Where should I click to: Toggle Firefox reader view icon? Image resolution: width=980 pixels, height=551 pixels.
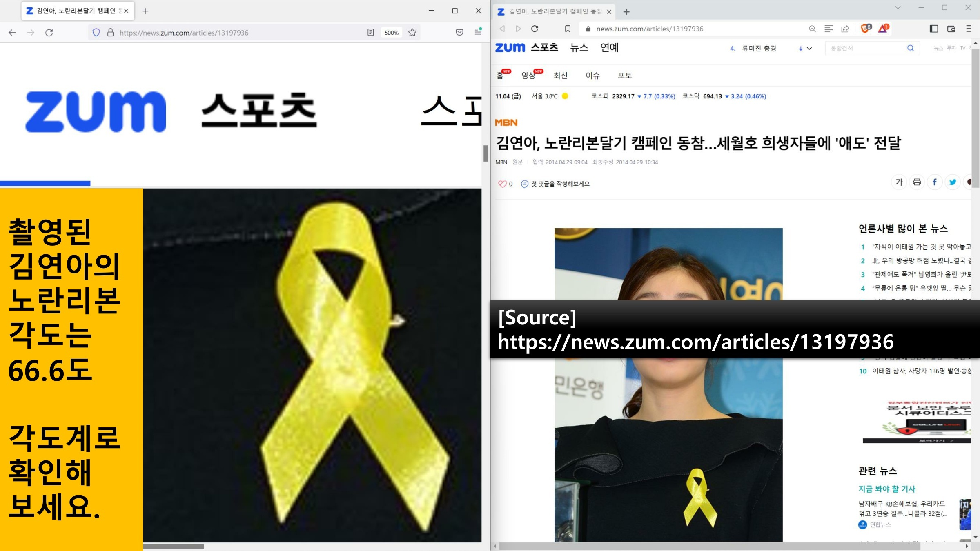[x=370, y=33]
